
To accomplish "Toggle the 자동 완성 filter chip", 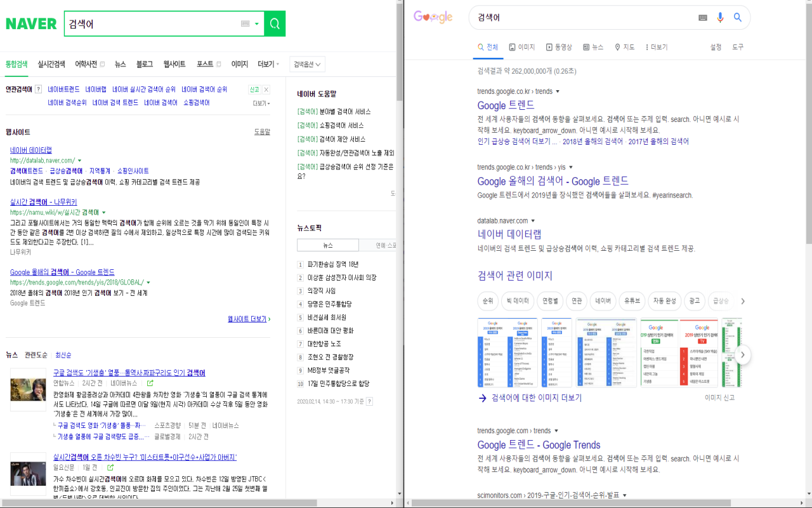I will tap(664, 301).
